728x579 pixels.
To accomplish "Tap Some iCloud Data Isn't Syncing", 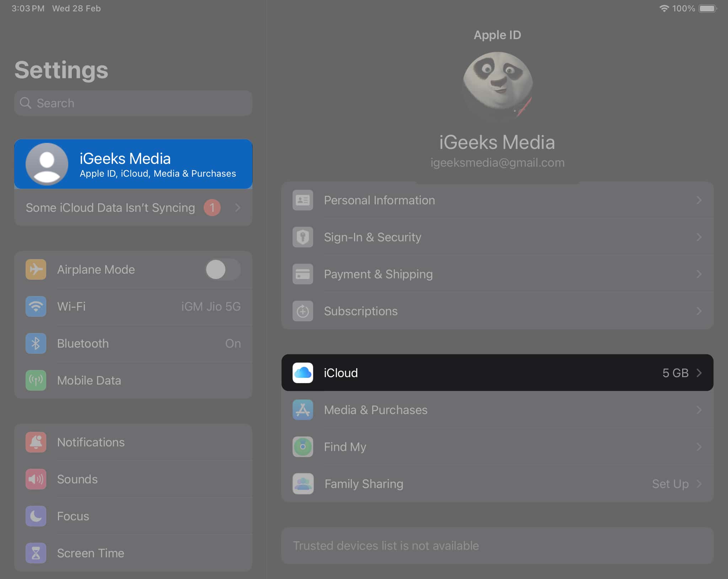I will click(110, 208).
